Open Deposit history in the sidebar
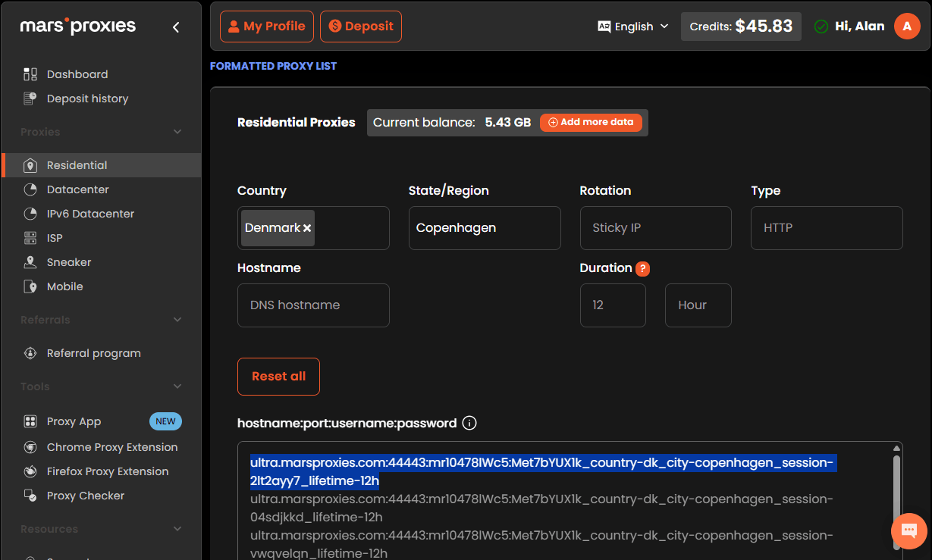This screenshot has width=932, height=560. click(87, 99)
